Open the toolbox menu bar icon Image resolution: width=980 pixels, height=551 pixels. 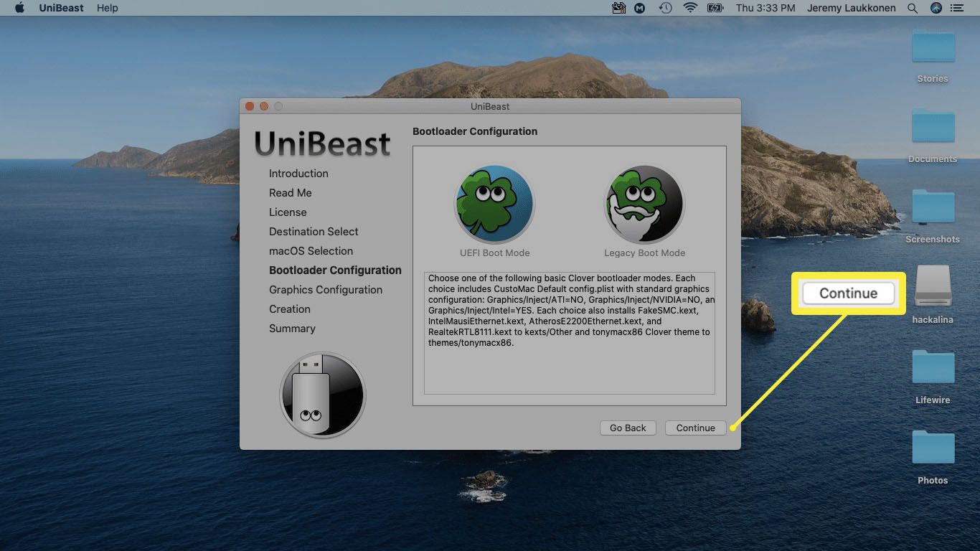(619, 8)
